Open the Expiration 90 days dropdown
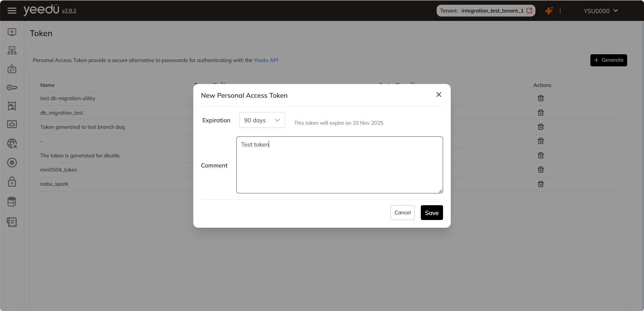Screen dimensions: 644x311 click(x=262, y=120)
